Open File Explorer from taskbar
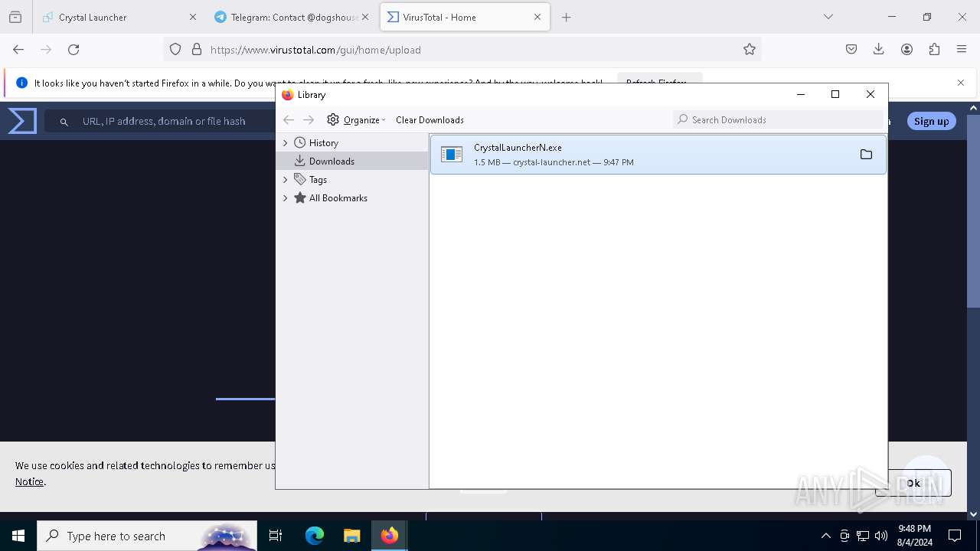The width and height of the screenshot is (980, 551). [351, 536]
